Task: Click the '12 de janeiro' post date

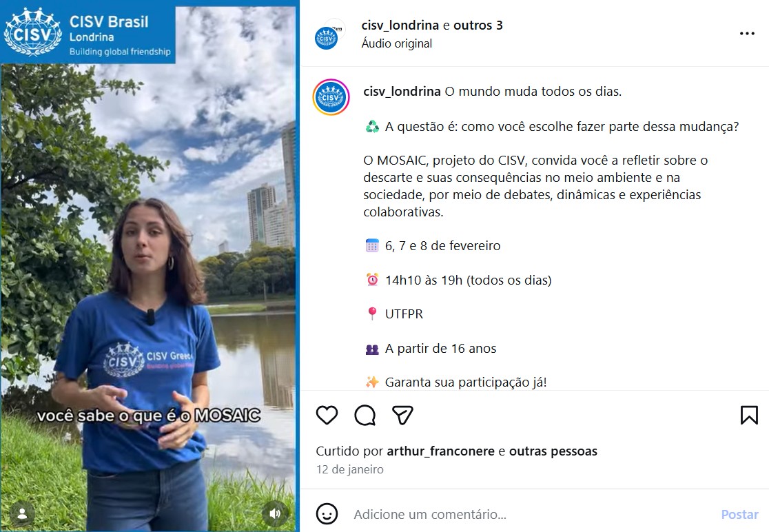Action: [349, 469]
